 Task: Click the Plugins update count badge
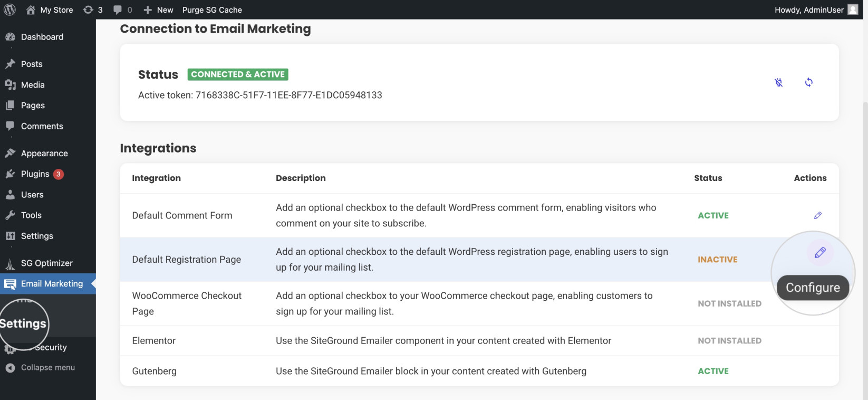pos(59,174)
